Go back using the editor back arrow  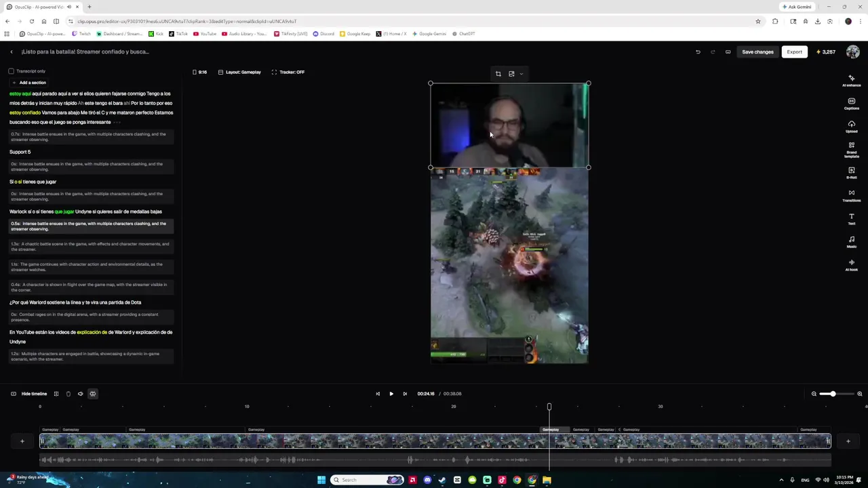(x=12, y=52)
